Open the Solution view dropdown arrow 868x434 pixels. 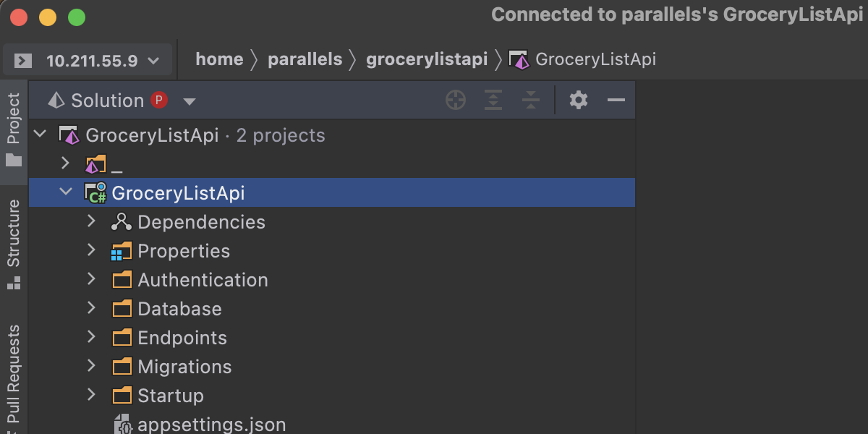point(190,101)
